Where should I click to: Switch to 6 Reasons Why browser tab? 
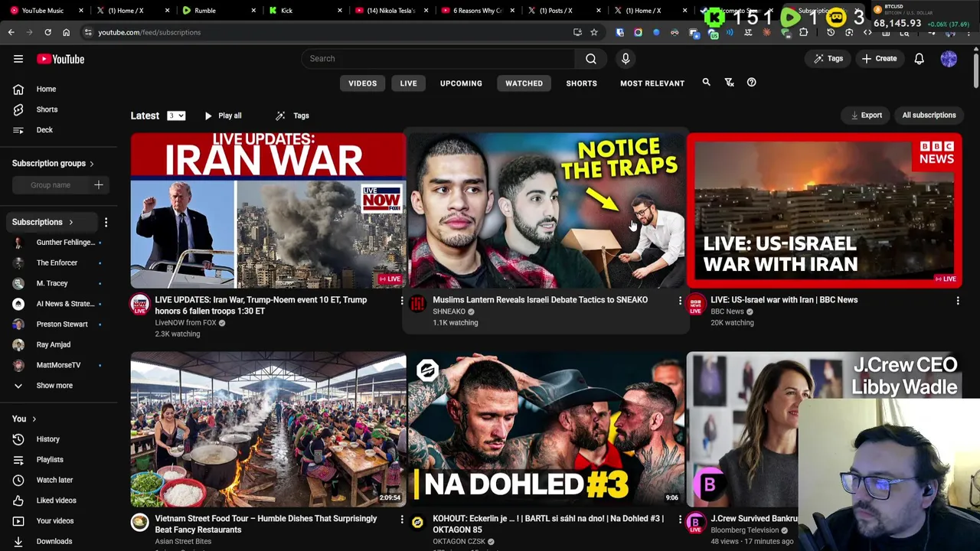click(477, 11)
